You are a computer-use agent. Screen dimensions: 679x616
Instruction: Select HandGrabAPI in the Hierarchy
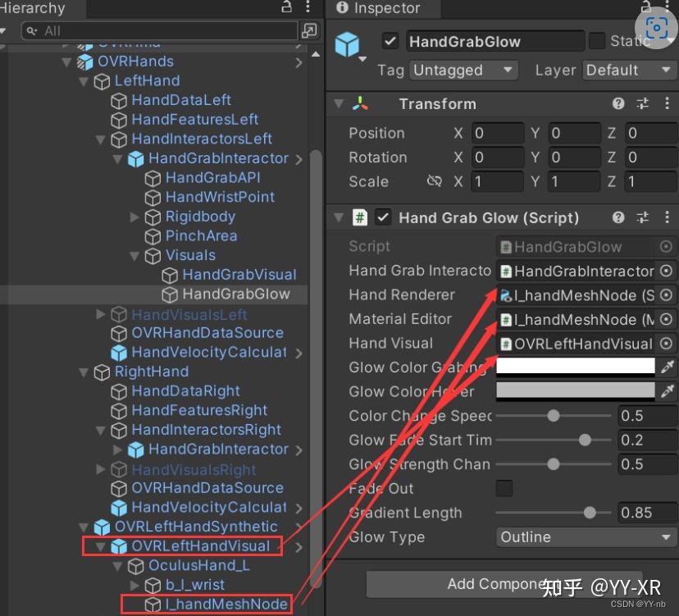[x=213, y=178]
